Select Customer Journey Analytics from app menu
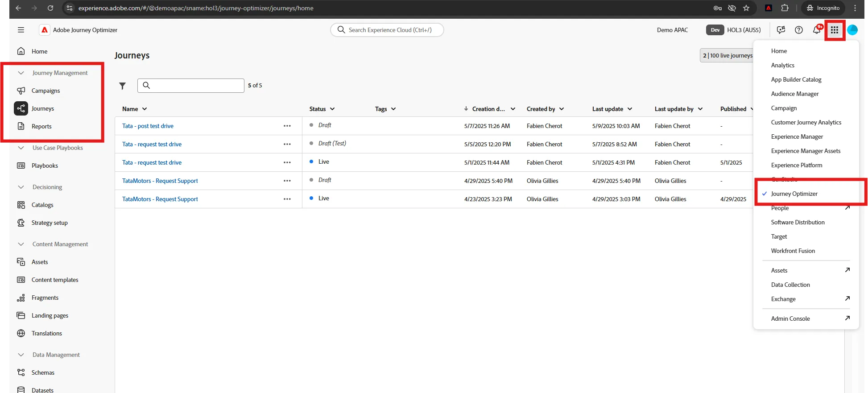The image size is (868, 393). point(806,122)
